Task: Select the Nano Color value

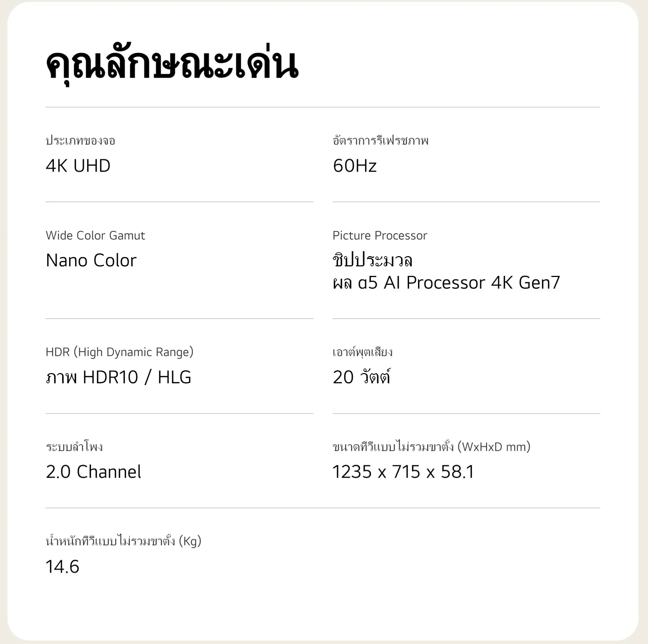Action: point(91,260)
